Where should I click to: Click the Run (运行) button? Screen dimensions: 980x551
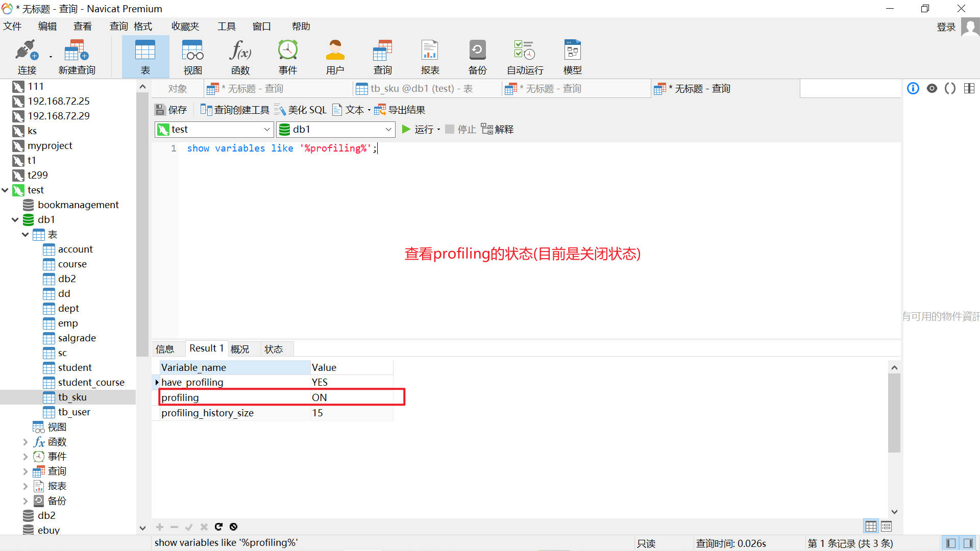(418, 130)
